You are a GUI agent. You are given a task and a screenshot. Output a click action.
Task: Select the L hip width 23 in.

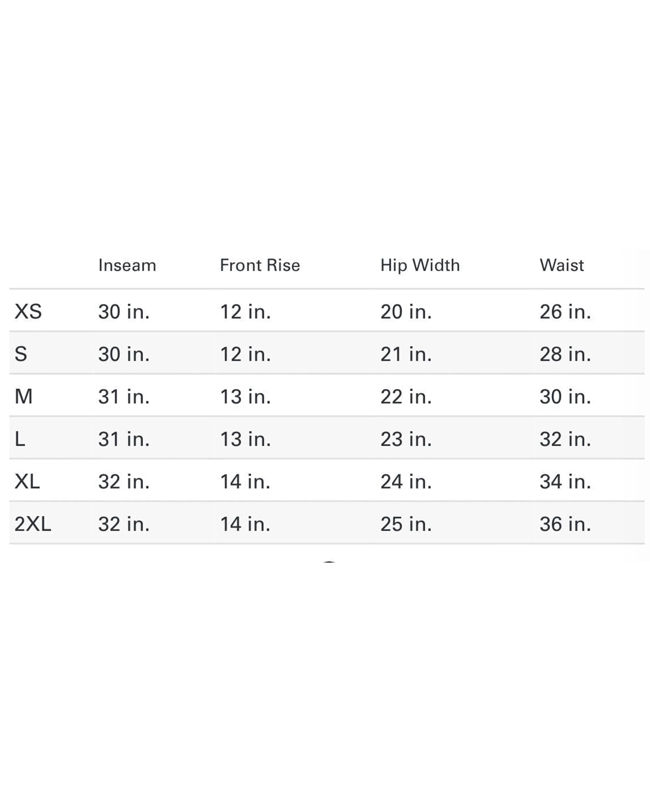click(x=406, y=439)
